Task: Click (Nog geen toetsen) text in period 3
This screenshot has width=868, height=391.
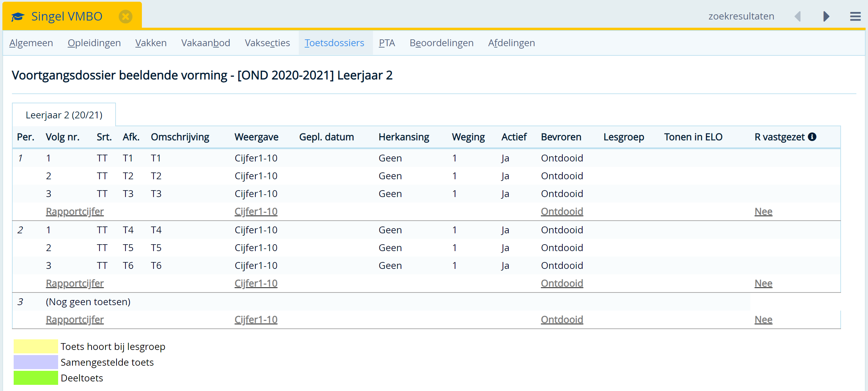Action: point(88,302)
